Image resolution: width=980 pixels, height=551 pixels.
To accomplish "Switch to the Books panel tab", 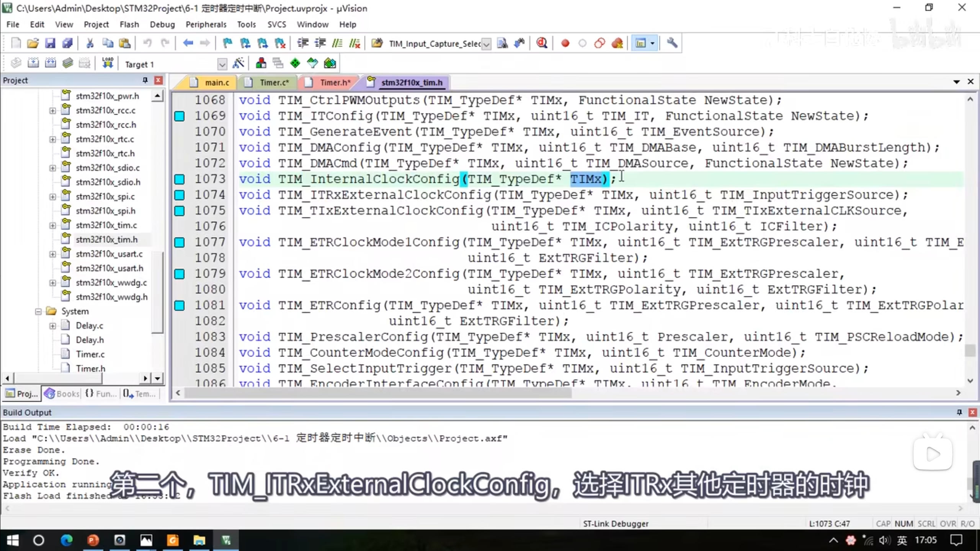I will (62, 394).
